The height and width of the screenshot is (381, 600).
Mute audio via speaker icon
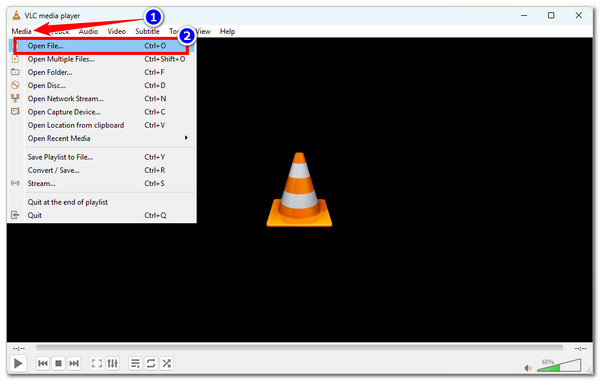coord(528,368)
